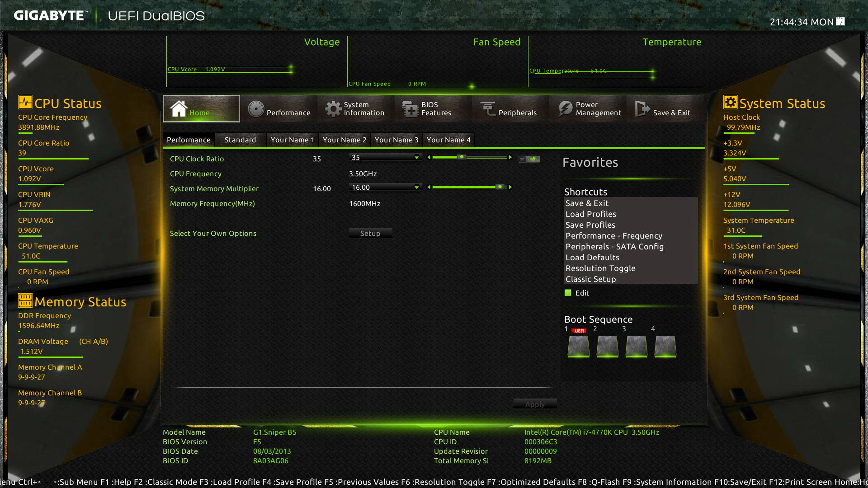Open the Your Name 3 tab

coord(396,140)
